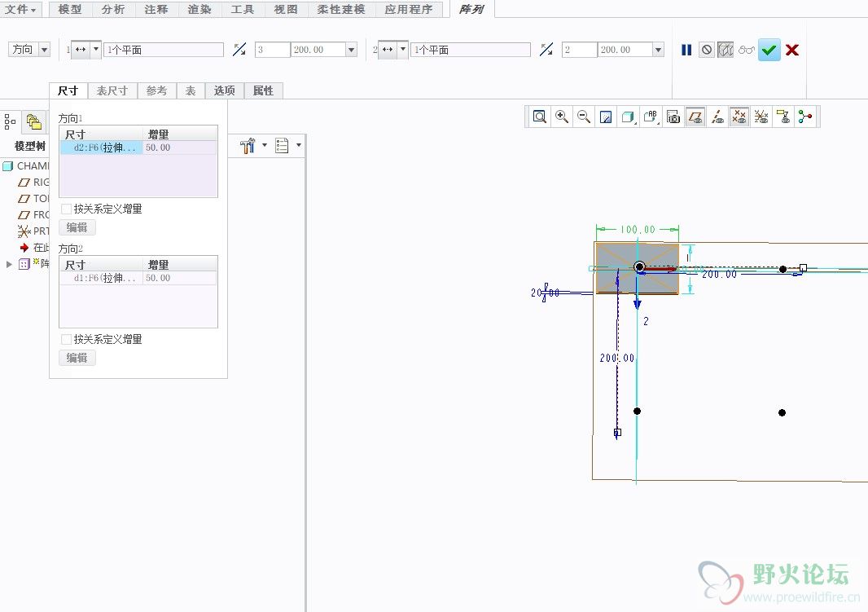The height and width of the screenshot is (612, 868).
Task: Switch to the 注释 ribbon tab
Action: (x=156, y=10)
